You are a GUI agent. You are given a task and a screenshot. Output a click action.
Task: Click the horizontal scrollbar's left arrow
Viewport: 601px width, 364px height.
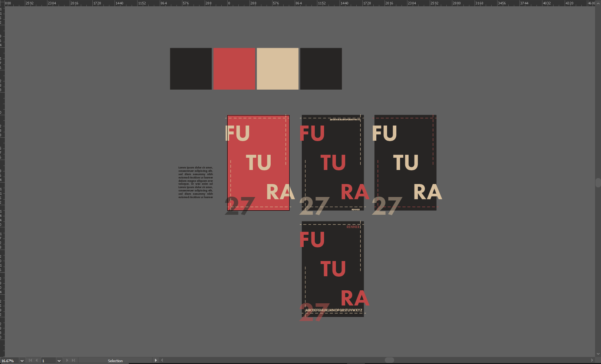162,360
